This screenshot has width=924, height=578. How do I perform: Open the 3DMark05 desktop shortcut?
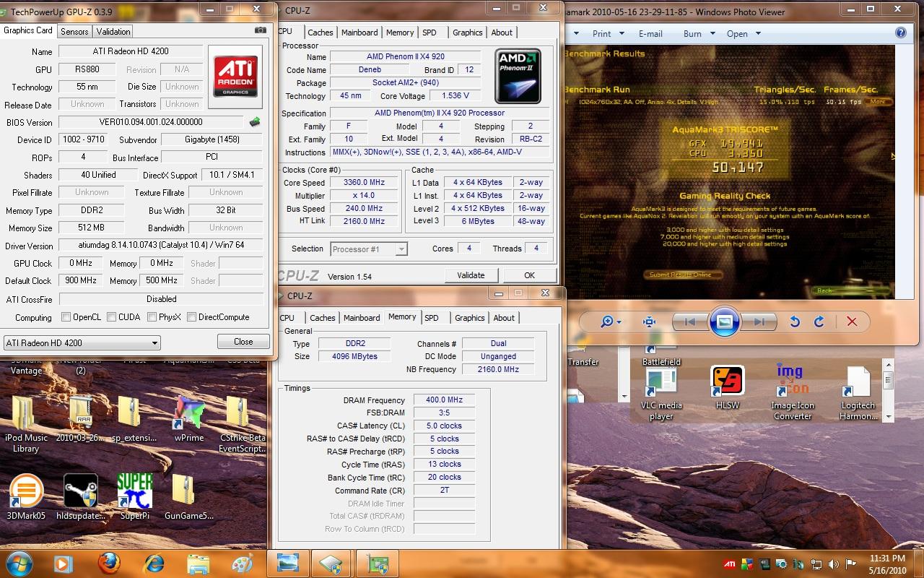(26, 498)
